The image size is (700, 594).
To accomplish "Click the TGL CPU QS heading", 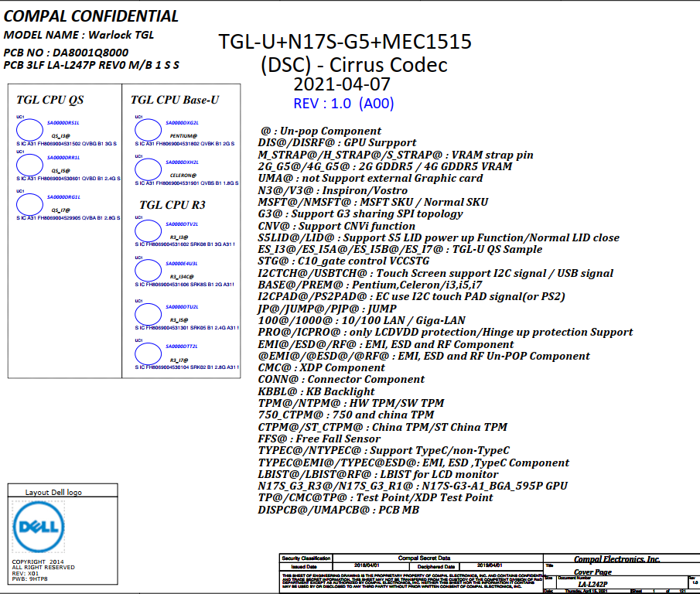I will pyautogui.click(x=50, y=100).
